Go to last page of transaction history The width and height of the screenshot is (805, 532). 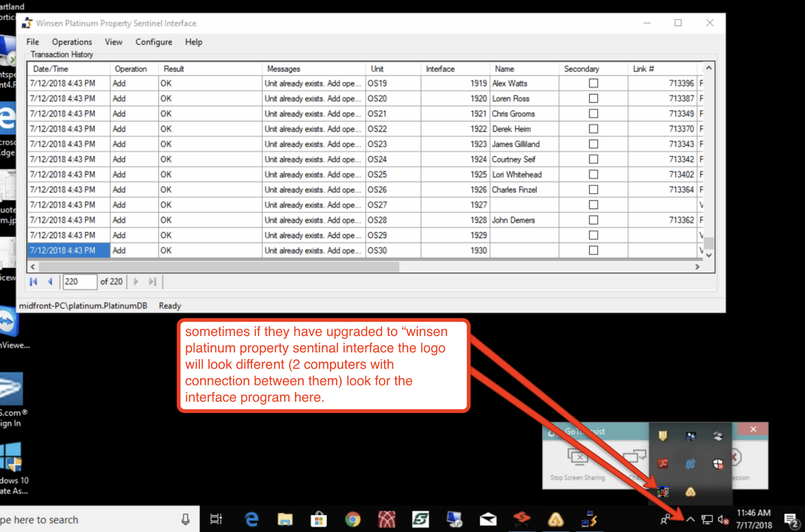[152, 282]
